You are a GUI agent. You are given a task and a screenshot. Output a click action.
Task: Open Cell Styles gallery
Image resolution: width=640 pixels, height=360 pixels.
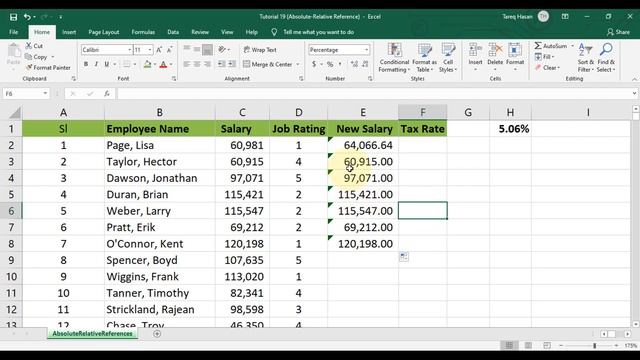(448, 58)
